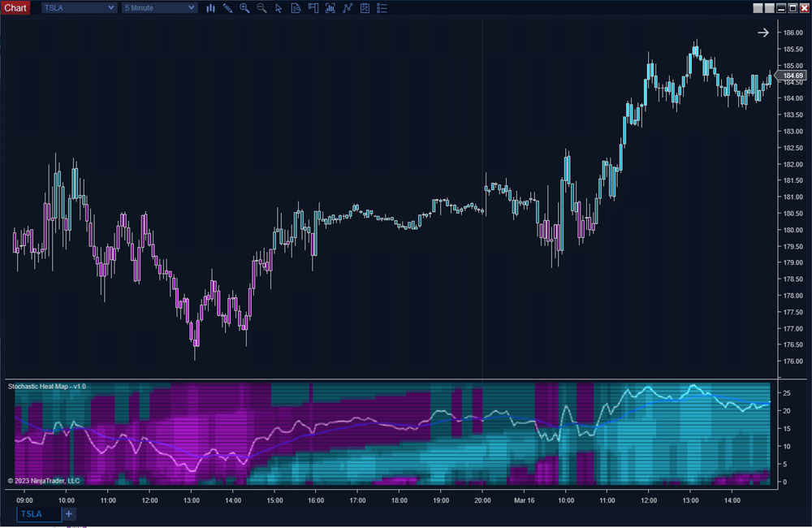Open the Data Series icon

point(330,8)
